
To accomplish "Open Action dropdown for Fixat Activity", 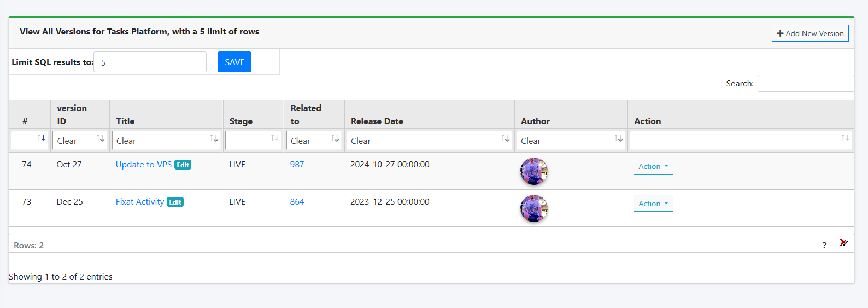I will tap(653, 204).
